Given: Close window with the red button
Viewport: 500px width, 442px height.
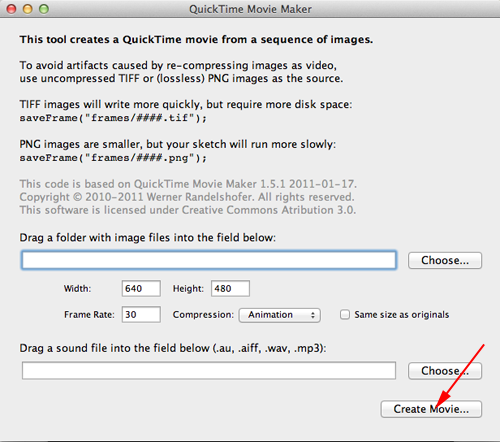Looking at the screenshot, I should 12,9.
